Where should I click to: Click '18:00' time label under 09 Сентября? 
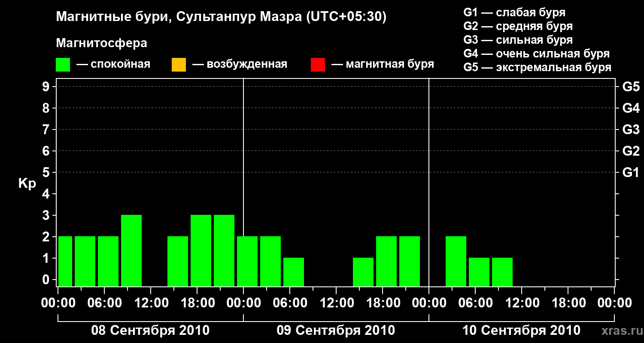[383, 303]
